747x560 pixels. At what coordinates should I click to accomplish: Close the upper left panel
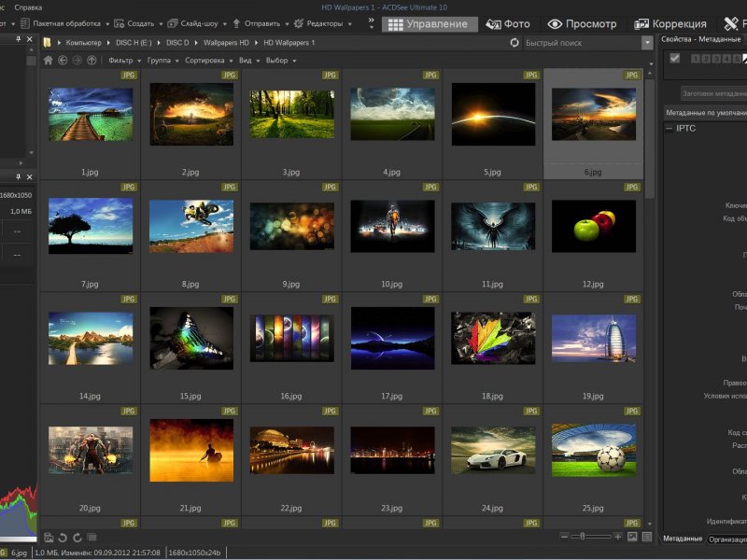tap(30, 39)
